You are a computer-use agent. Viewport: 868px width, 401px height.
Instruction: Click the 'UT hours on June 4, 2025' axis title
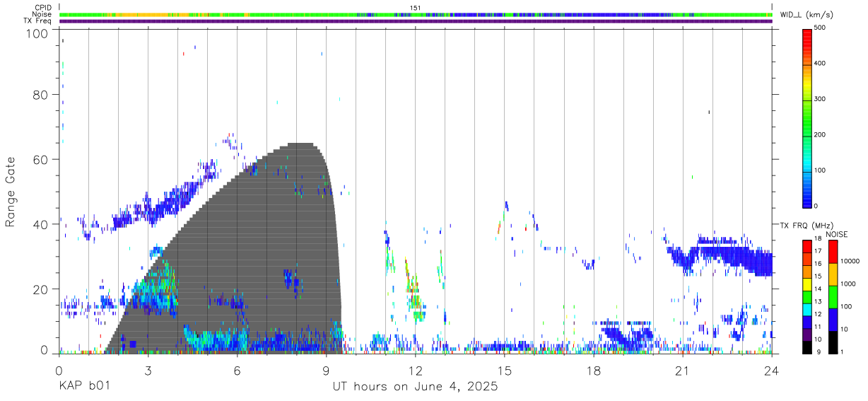click(x=415, y=387)
